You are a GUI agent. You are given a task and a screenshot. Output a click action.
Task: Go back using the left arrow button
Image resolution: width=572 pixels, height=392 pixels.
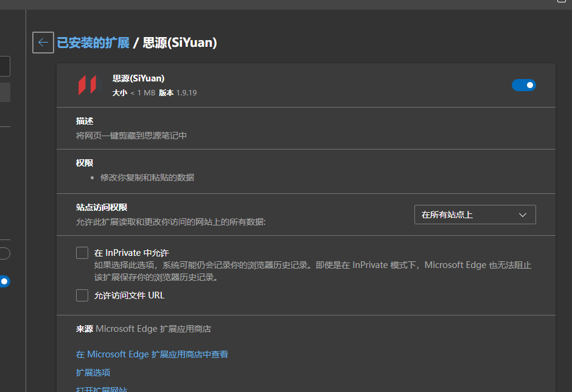(x=43, y=43)
